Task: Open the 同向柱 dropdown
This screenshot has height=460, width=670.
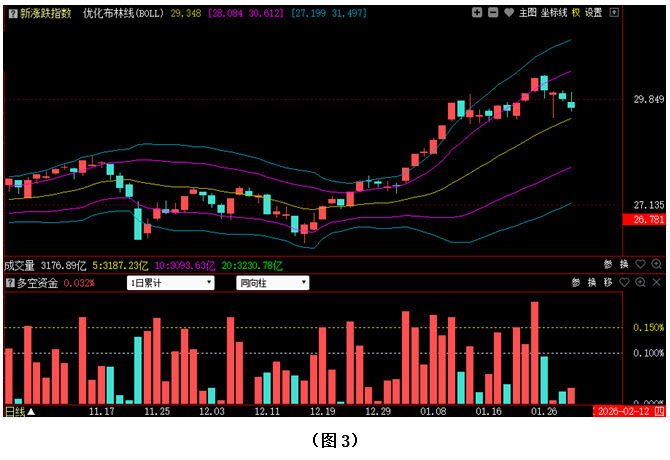Action: click(272, 283)
